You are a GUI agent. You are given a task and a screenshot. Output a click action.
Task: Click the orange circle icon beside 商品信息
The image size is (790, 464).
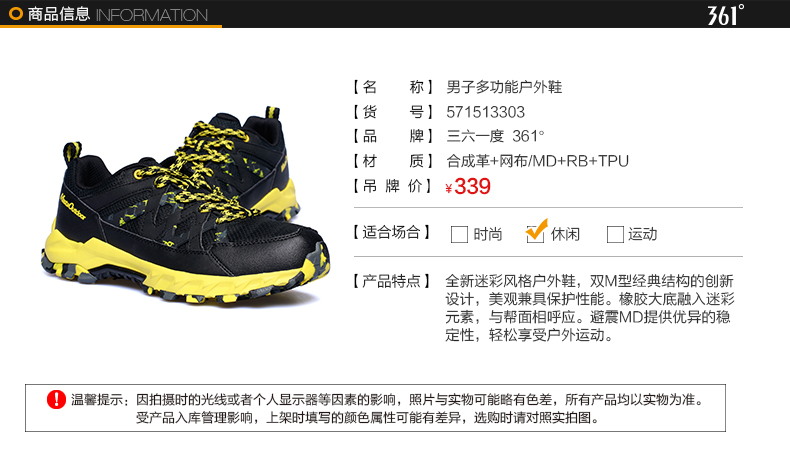pos(16,14)
